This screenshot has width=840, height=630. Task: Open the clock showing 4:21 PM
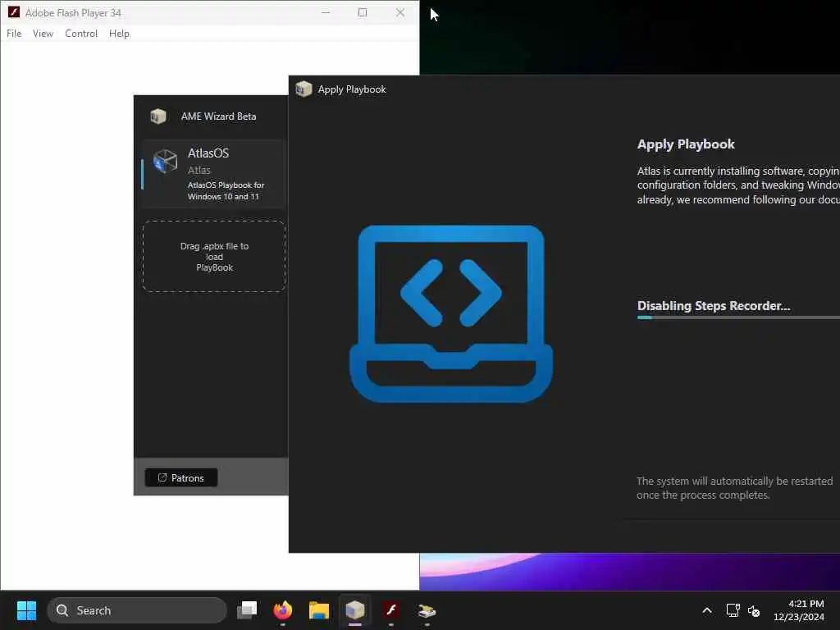(799, 610)
